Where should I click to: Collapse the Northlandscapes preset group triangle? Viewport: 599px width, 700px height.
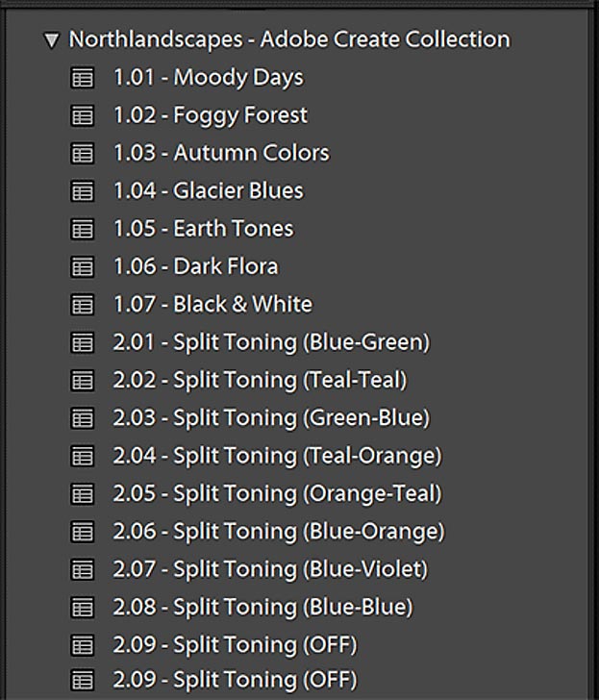click(x=51, y=40)
